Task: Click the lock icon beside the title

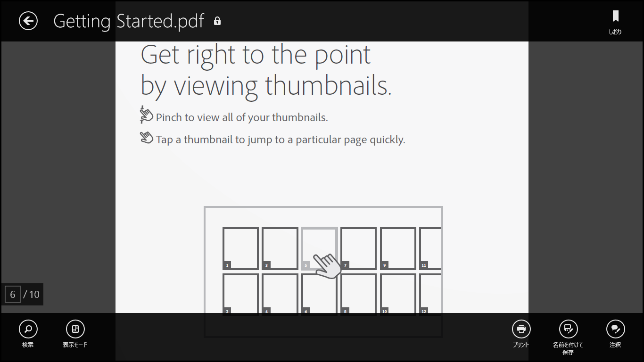Action: [217, 21]
